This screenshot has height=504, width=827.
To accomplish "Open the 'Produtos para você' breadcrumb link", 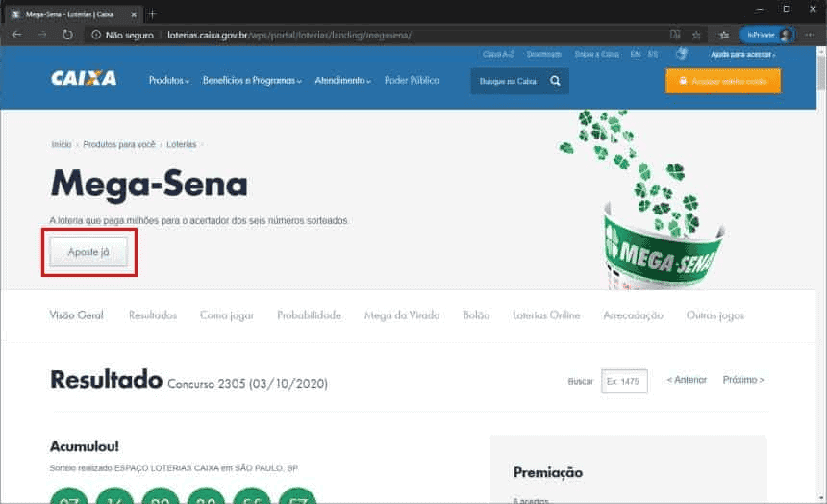I will click(x=119, y=144).
